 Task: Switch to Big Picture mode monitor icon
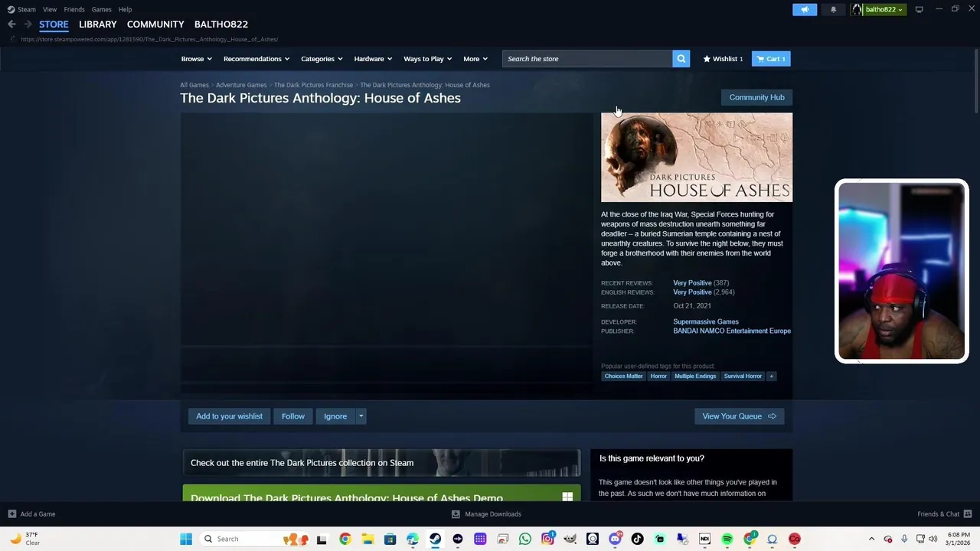(x=919, y=9)
